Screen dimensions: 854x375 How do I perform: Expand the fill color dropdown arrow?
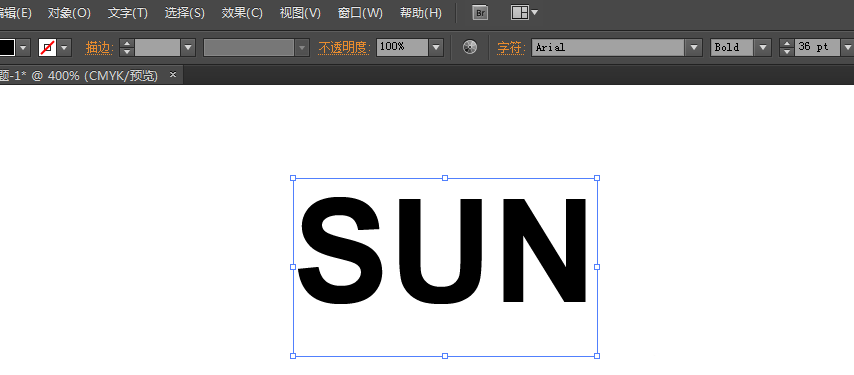[23, 48]
